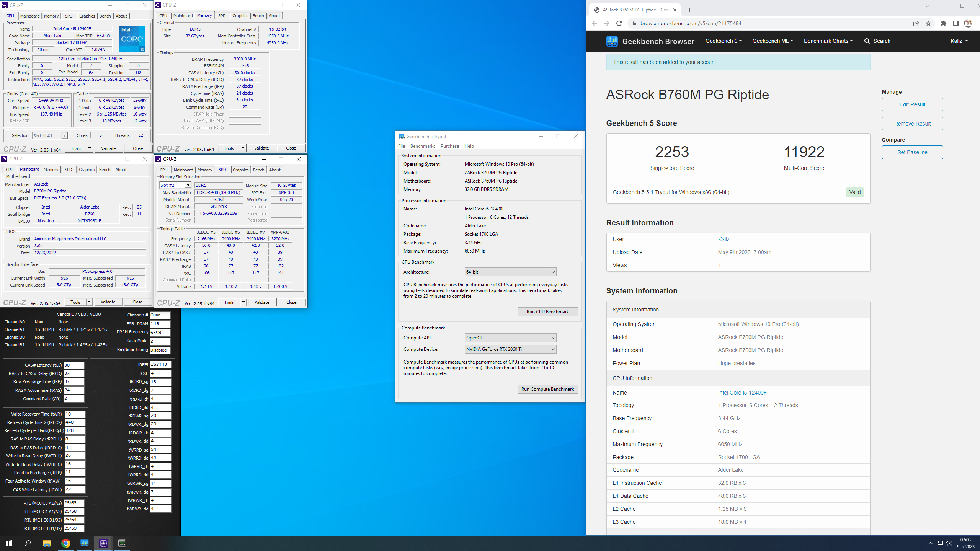Click the search magnifier icon in Geekbench navbar

coord(867,41)
